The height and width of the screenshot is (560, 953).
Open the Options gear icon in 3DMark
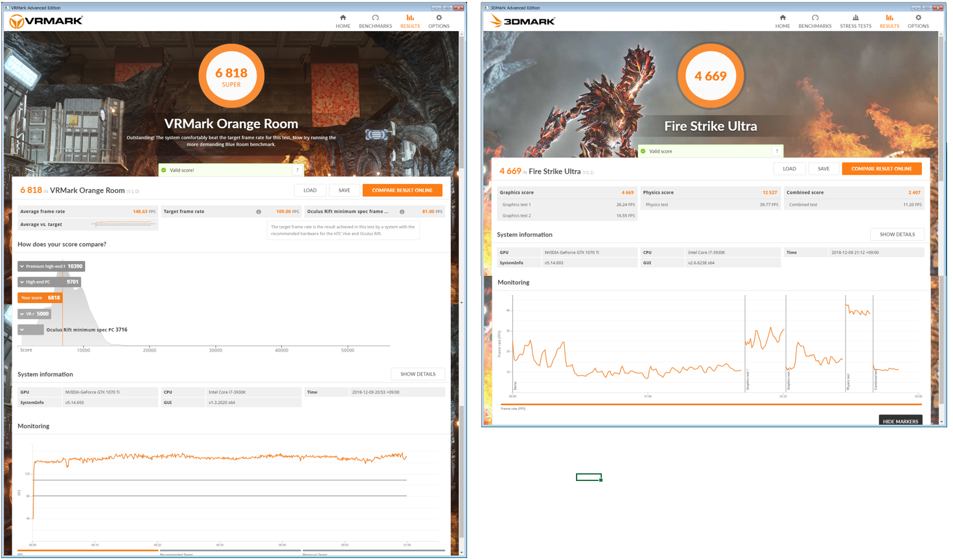pos(918,17)
